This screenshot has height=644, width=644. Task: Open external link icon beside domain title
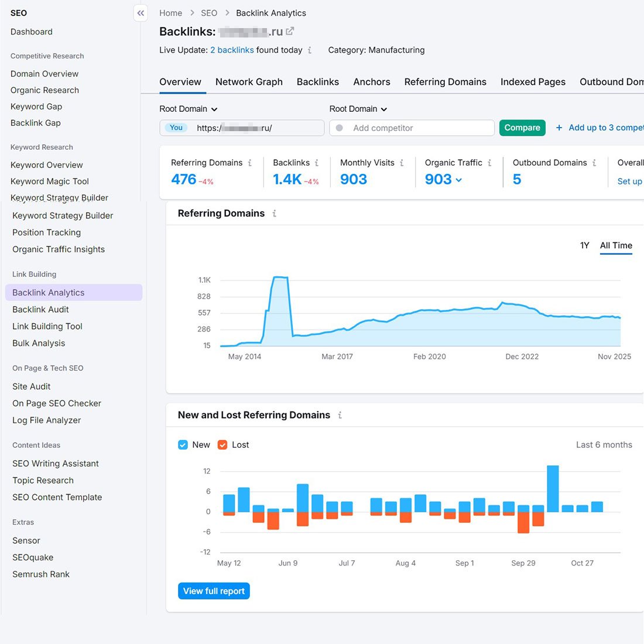pos(290,31)
